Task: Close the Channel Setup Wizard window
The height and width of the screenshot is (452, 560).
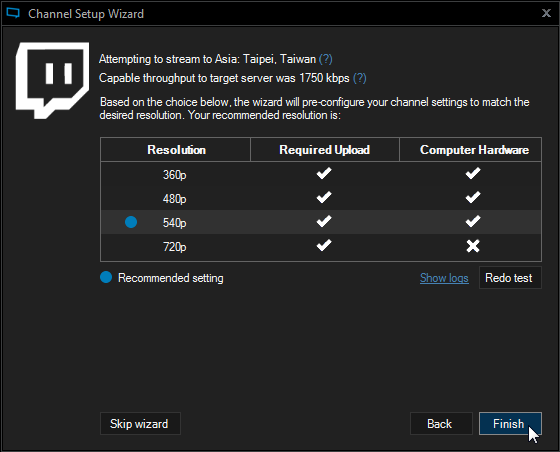Action: (x=546, y=13)
